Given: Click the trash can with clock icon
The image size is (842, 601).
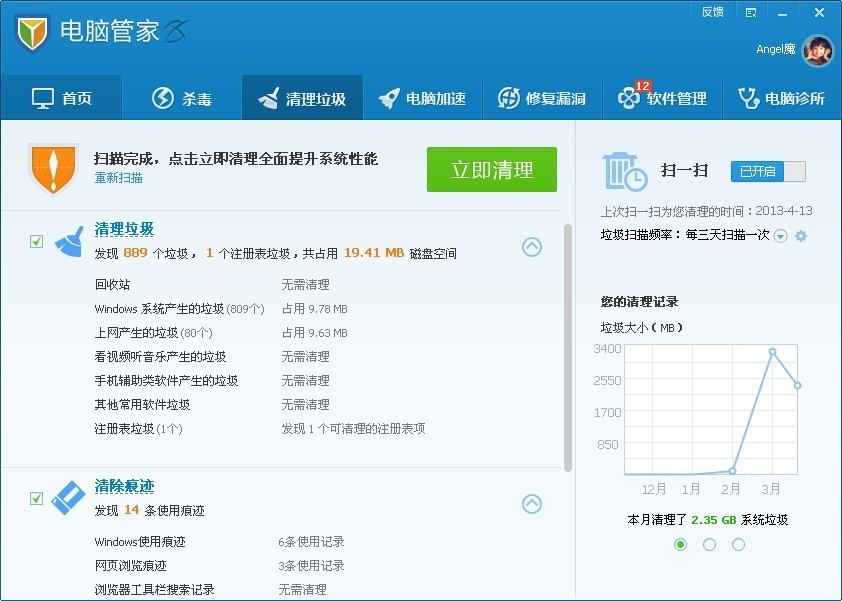Looking at the screenshot, I should coord(625,170).
